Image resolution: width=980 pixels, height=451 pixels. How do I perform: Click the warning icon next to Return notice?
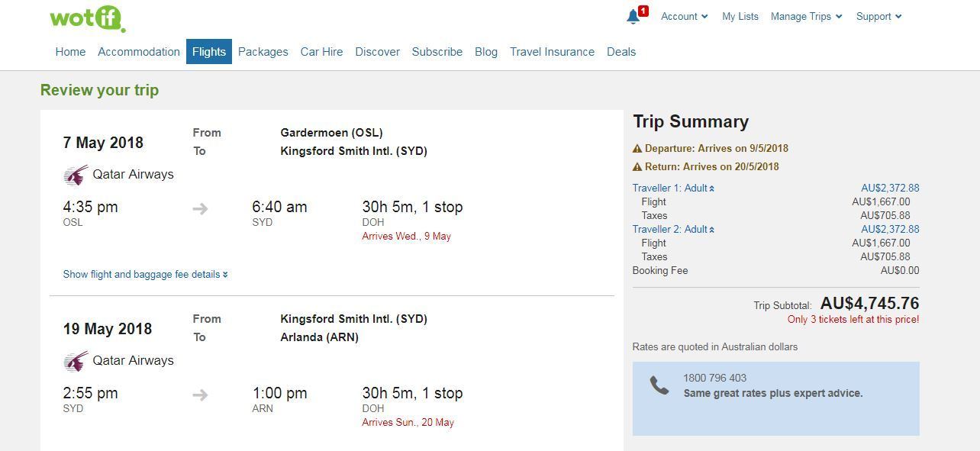pyautogui.click(x=637, y=167)
